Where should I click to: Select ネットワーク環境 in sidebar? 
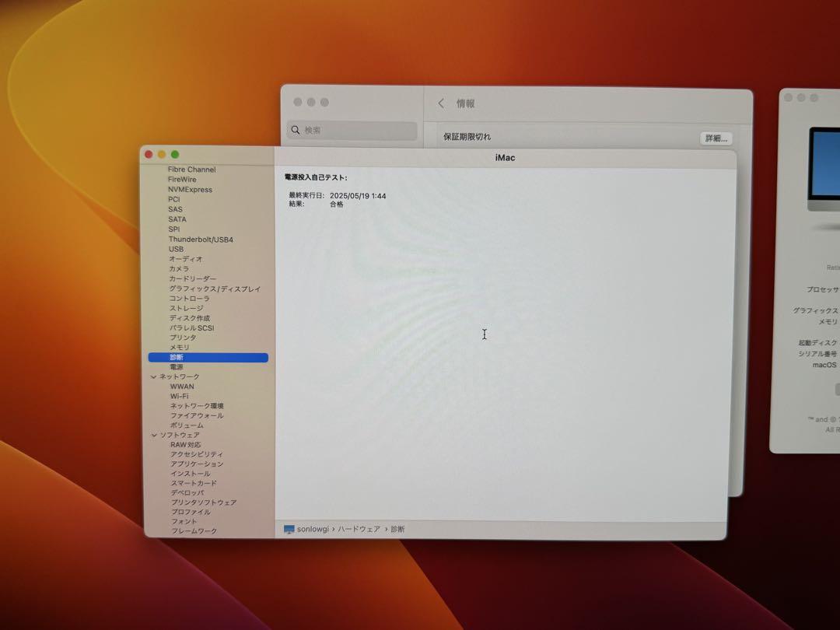click(x=197, y=406)
